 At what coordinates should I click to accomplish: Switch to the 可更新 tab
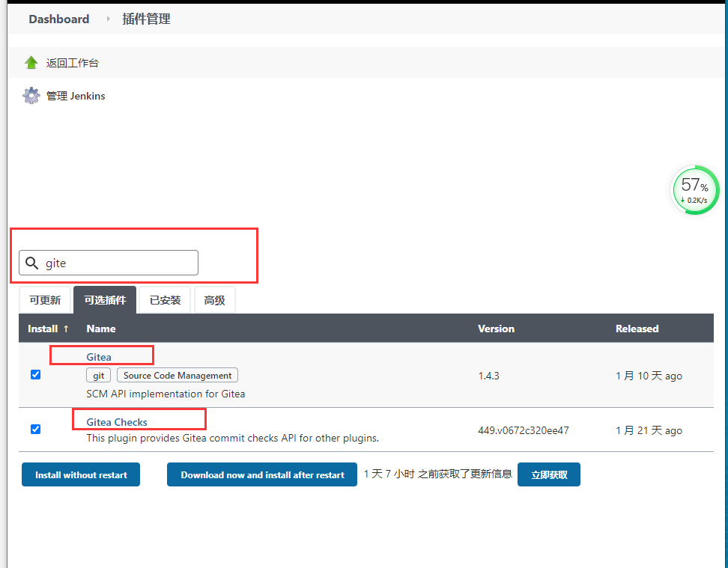pos(45,299)
